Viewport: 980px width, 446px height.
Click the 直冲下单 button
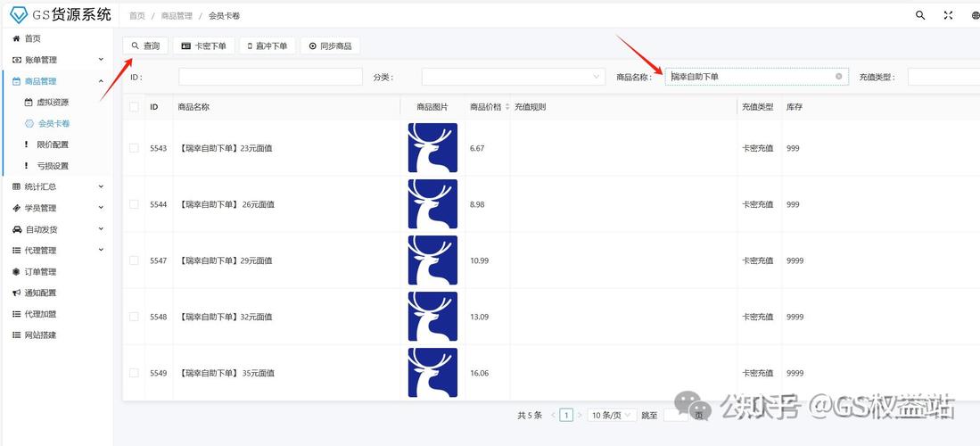pos(267,45)
